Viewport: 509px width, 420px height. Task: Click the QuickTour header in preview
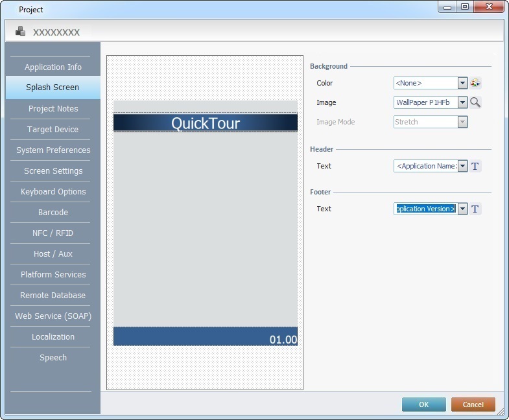[205, 123]
